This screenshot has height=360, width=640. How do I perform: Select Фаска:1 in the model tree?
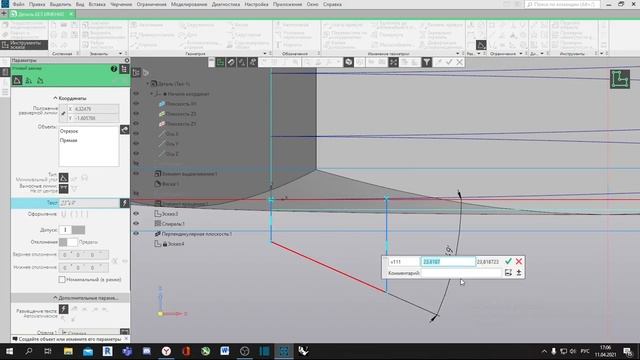[x=171, y=184]
